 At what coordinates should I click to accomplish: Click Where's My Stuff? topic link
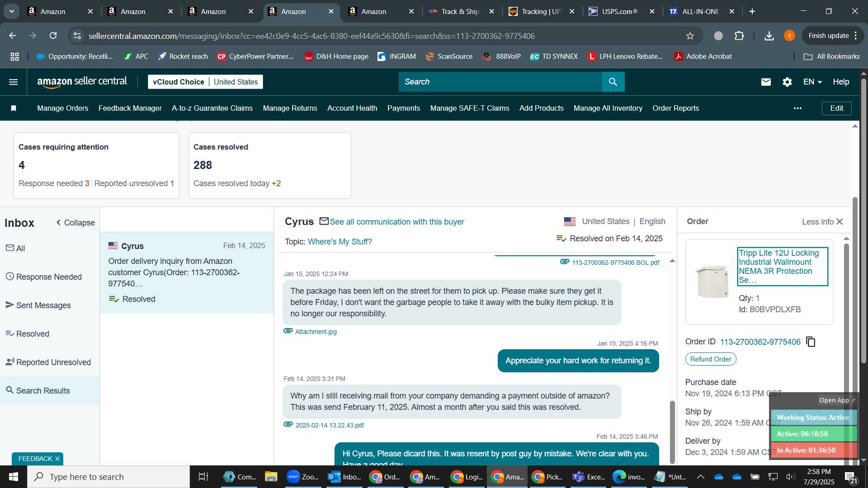340,242
